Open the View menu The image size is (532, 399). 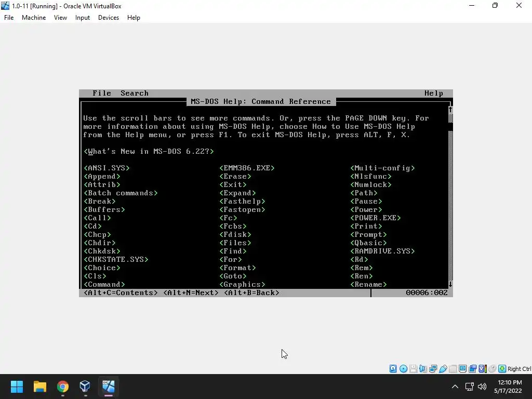[60, 18]
